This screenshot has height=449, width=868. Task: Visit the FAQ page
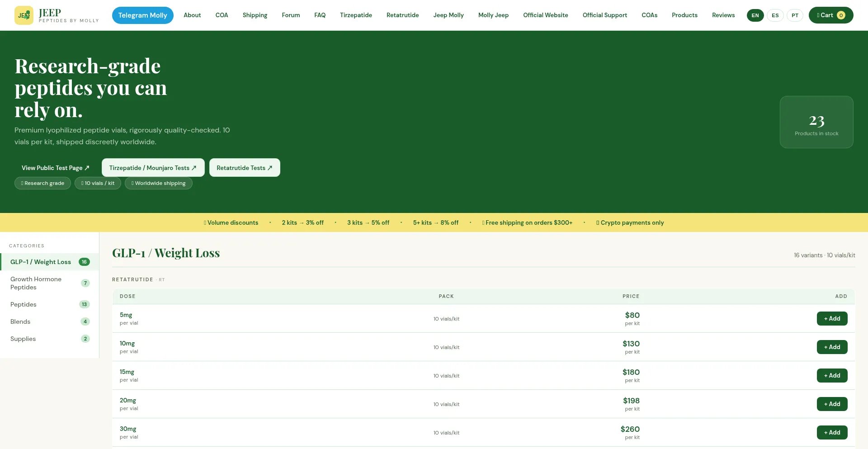coord(320,15)
